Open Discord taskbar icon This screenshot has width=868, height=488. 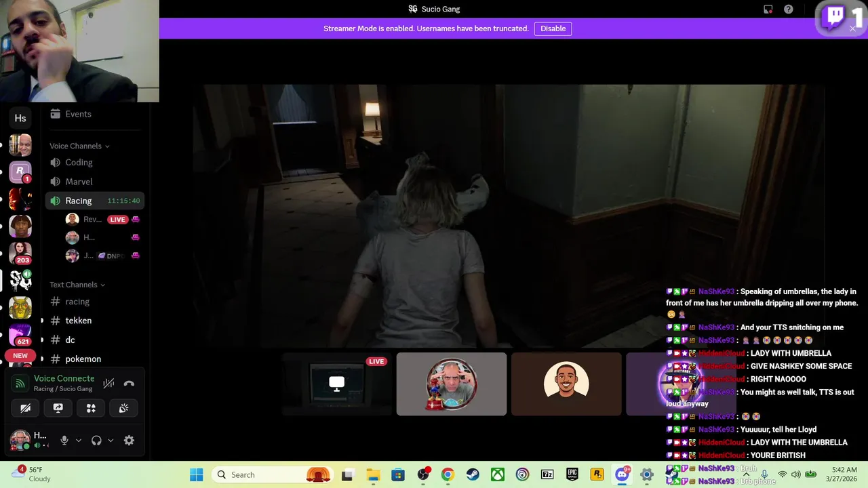coord(622,474)
